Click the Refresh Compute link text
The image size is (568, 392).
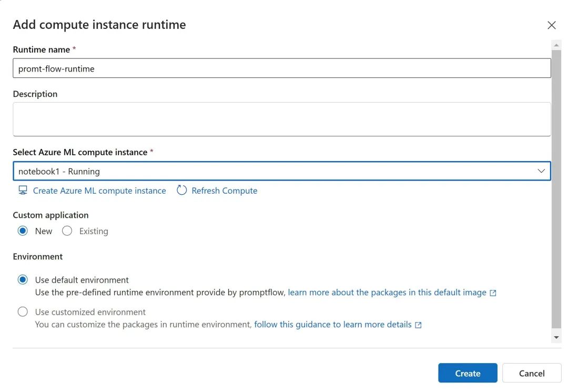[225, 190]
